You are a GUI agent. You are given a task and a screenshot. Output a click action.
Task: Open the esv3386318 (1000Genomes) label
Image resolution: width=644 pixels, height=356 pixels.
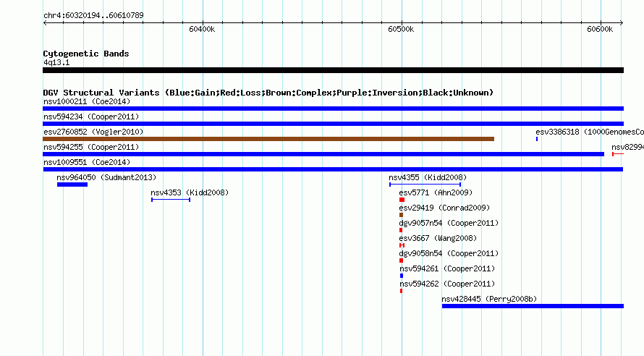click(590, 132)
